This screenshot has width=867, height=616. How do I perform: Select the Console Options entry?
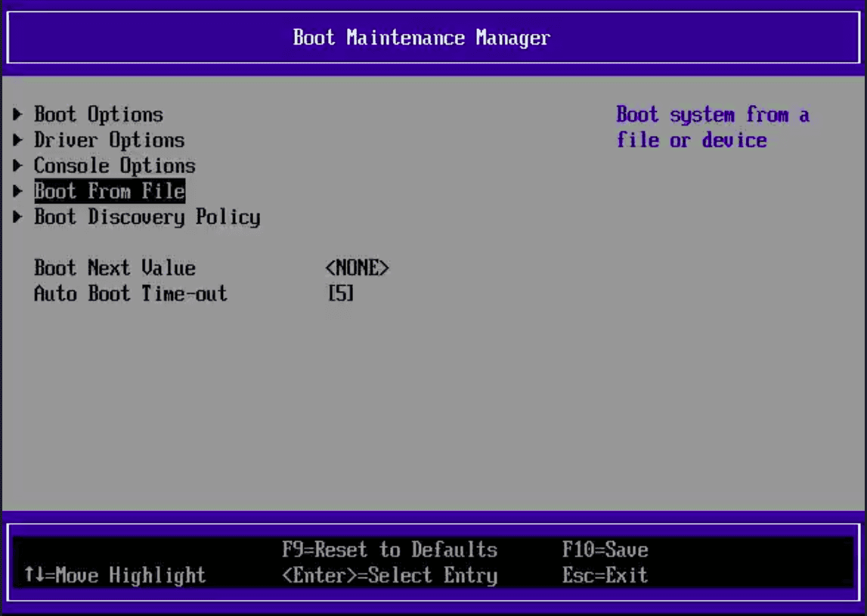pos(114,166)
